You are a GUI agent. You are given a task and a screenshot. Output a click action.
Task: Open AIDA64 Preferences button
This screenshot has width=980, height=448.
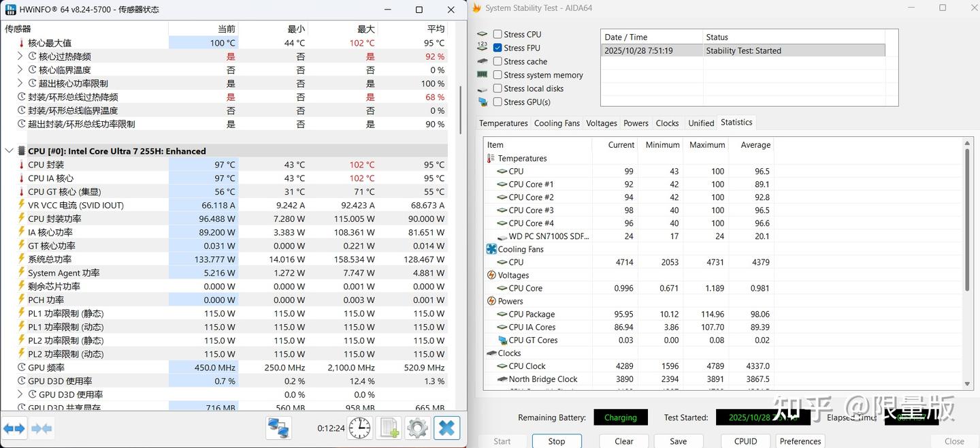point(800,441)
